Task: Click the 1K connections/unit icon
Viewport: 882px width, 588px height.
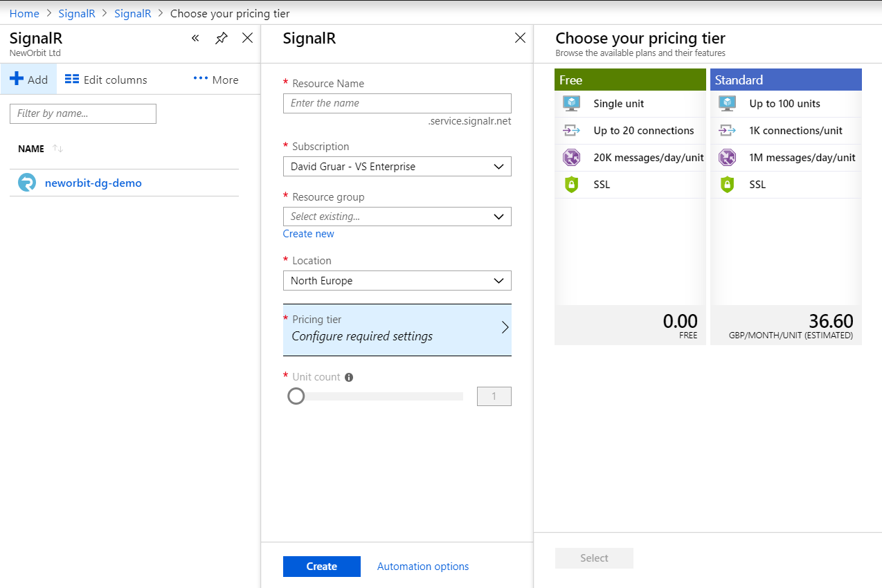Action: point(727,131)
